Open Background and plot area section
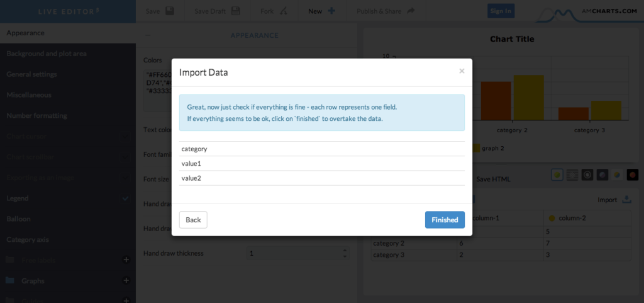This screenshot has width=644, height=303. [68, 54]
